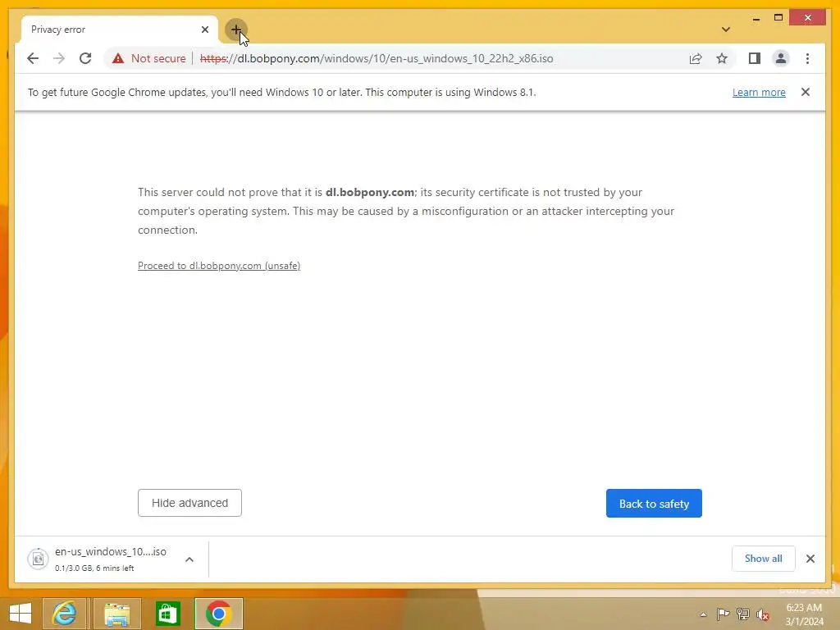Share this page via the share icon

696,58
